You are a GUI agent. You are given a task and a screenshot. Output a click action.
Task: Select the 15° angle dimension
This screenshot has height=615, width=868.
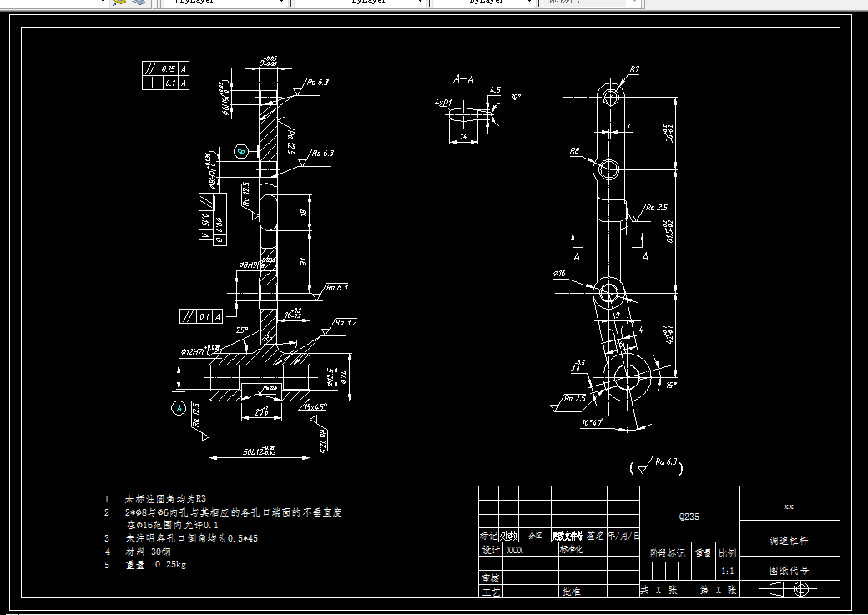[671, 386]
